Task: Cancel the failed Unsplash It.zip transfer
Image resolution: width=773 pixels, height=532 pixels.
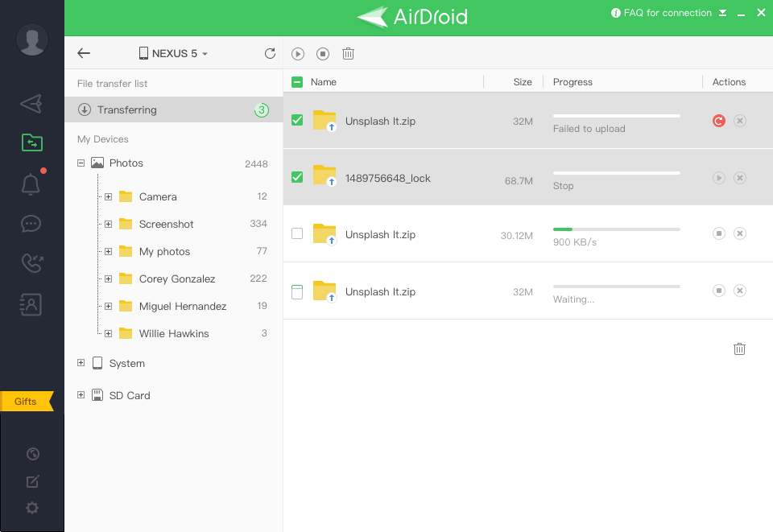Action: 739,121
